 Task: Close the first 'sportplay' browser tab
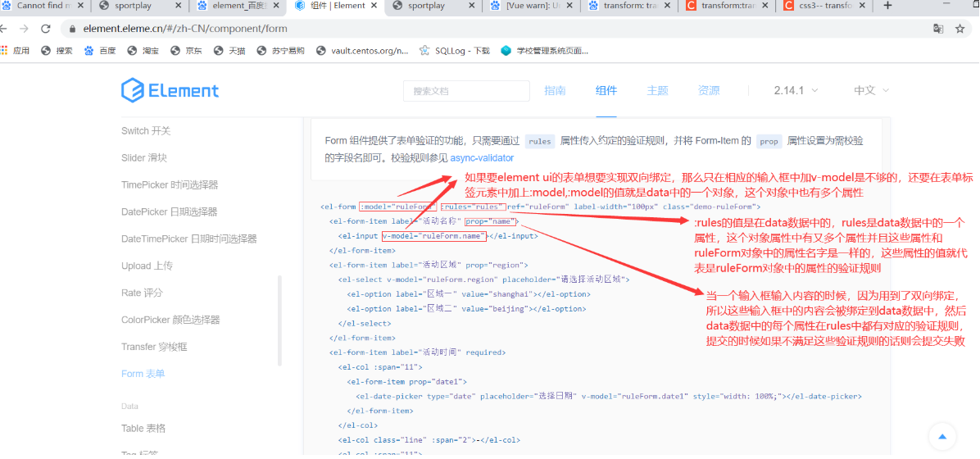178,6
